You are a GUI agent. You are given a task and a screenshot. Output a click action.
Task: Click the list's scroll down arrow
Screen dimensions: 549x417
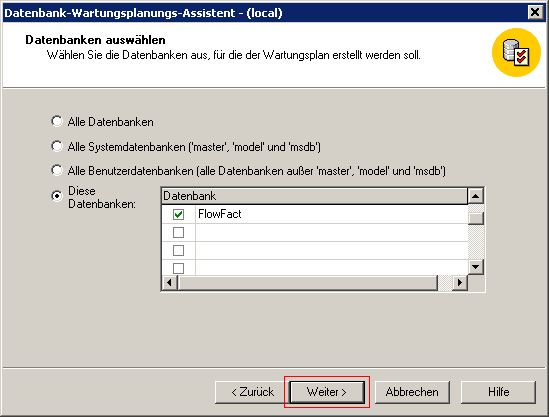(475, 267)
